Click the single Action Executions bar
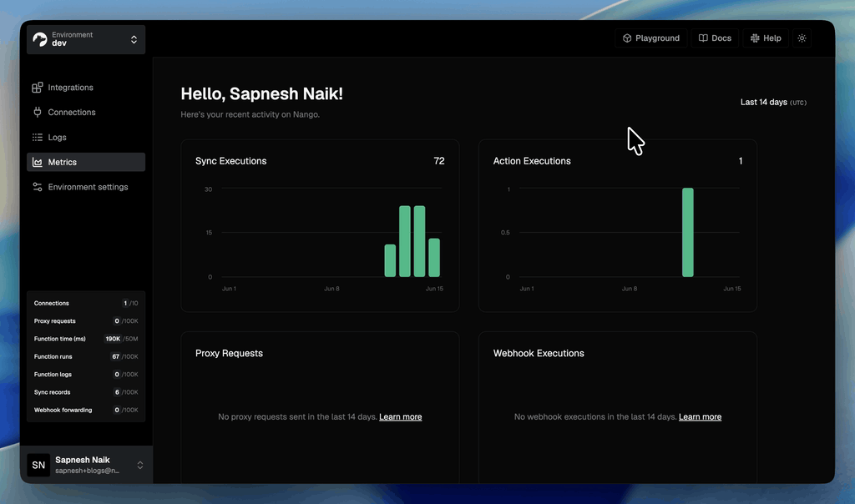 coord(688,233)
